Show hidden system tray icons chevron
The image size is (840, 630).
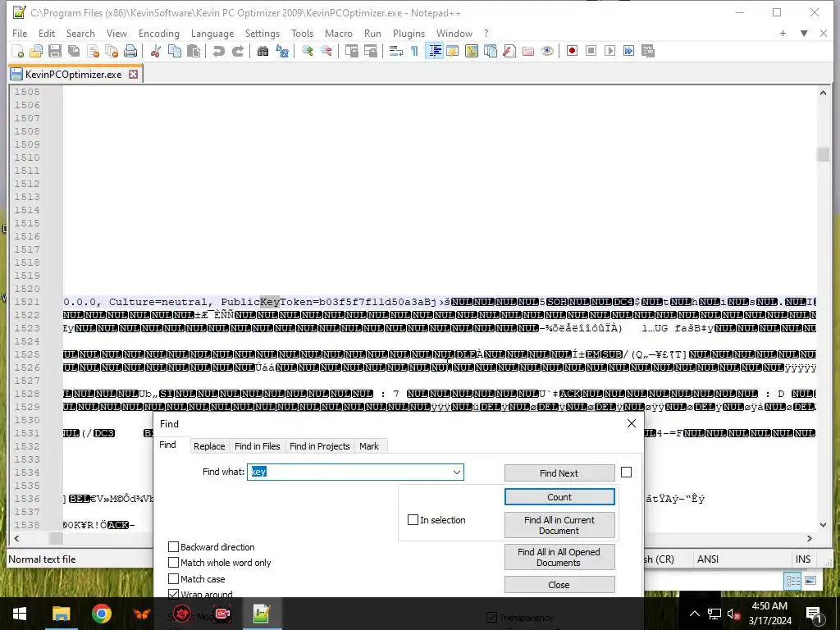click(x=694, y=614)
